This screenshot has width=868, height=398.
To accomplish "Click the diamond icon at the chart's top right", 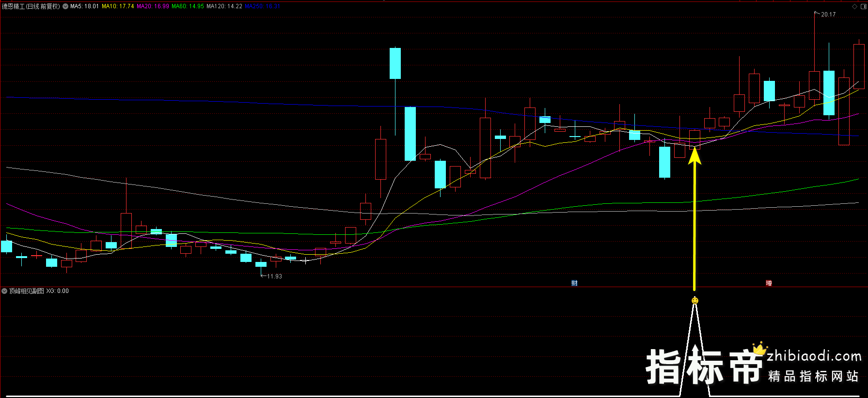I will 854,6.
